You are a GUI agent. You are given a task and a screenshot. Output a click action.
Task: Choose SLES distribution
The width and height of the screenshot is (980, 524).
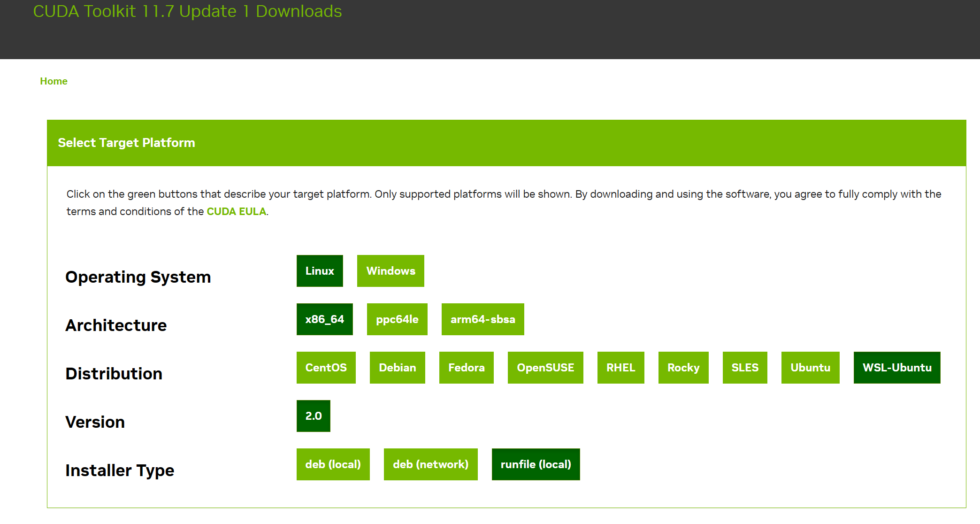tap(745, 368)
